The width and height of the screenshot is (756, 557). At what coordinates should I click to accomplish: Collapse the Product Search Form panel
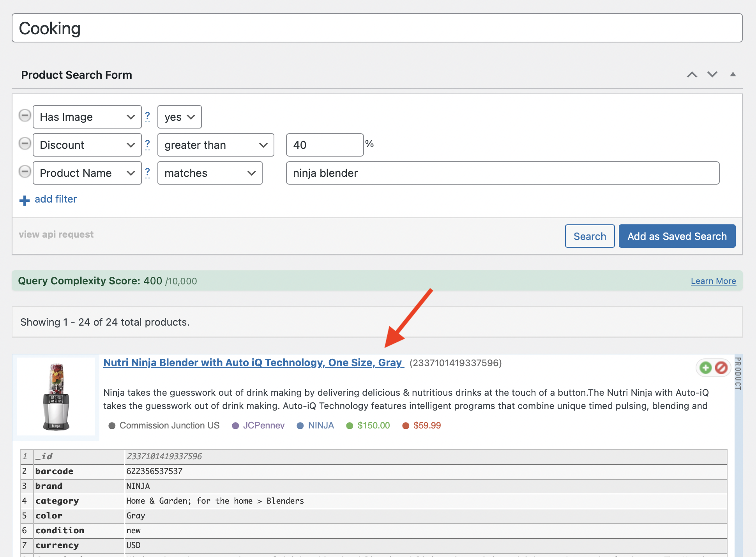pos(733,74)
